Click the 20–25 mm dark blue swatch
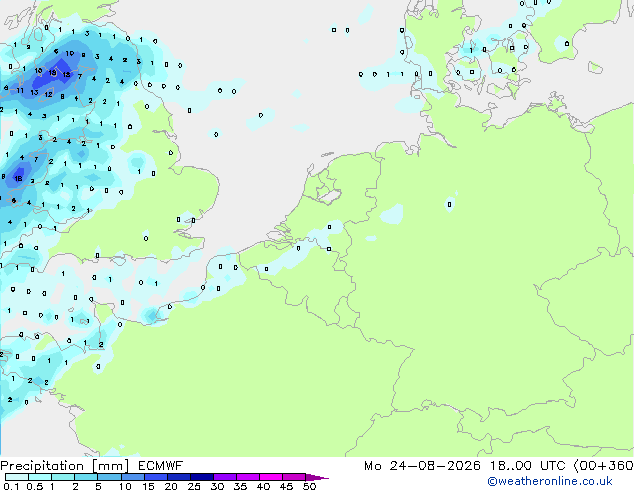This screenshot has height=490, width=634. [x=179, y=477]
